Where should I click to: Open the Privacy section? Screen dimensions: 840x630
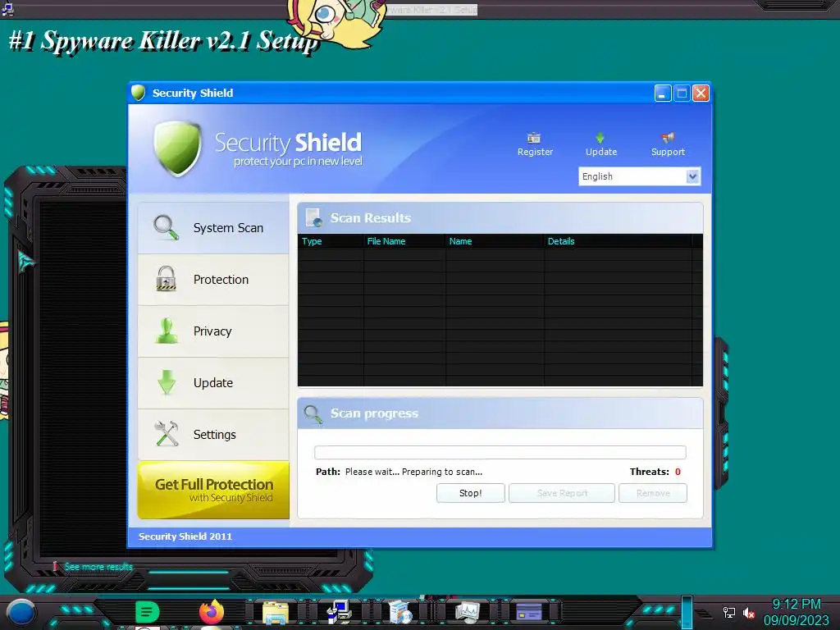click(x=213, y=331)
